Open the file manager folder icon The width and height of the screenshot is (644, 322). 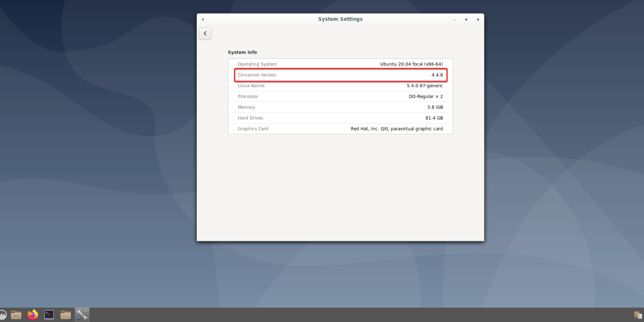click(65, 314)
